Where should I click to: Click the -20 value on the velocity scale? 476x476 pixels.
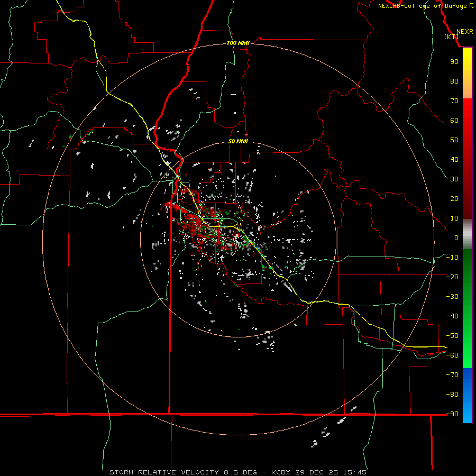pos(452,277)
